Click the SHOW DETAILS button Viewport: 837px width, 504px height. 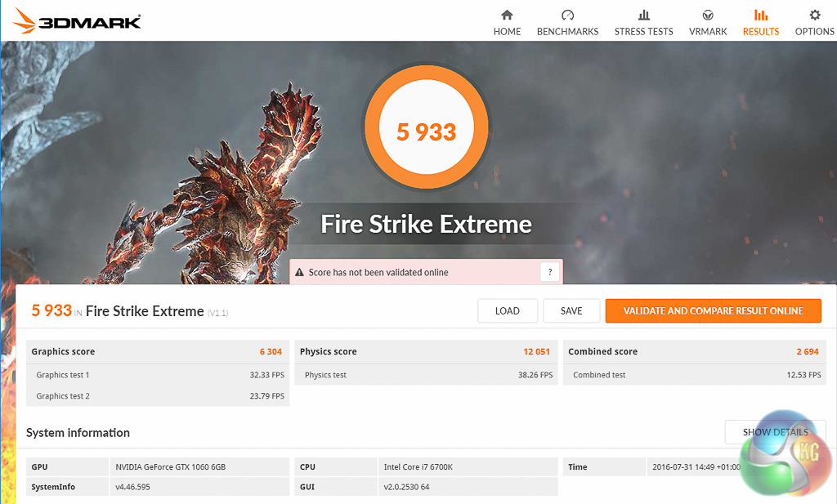pos(775,432)
